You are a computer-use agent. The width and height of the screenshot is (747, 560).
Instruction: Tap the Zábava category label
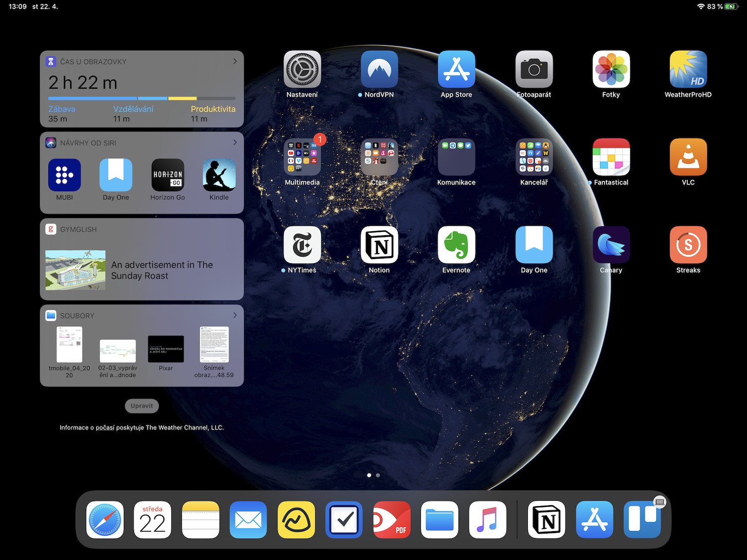pyautogui.click(x=62, y=109)
